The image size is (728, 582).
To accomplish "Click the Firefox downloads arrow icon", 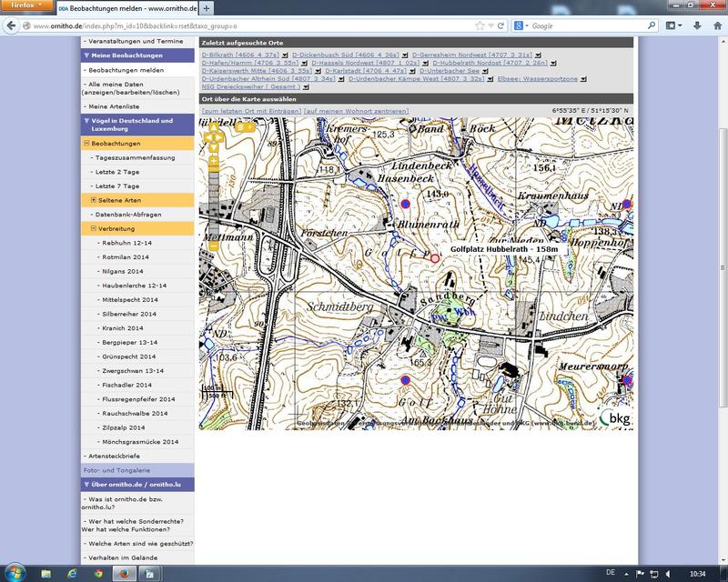I will (697, 26).
